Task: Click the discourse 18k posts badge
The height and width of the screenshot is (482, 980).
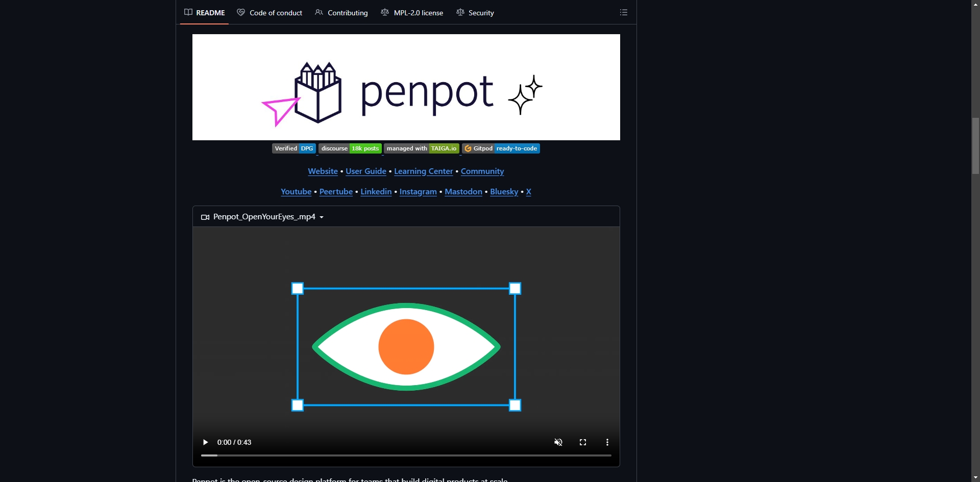Action: (350, 148)
